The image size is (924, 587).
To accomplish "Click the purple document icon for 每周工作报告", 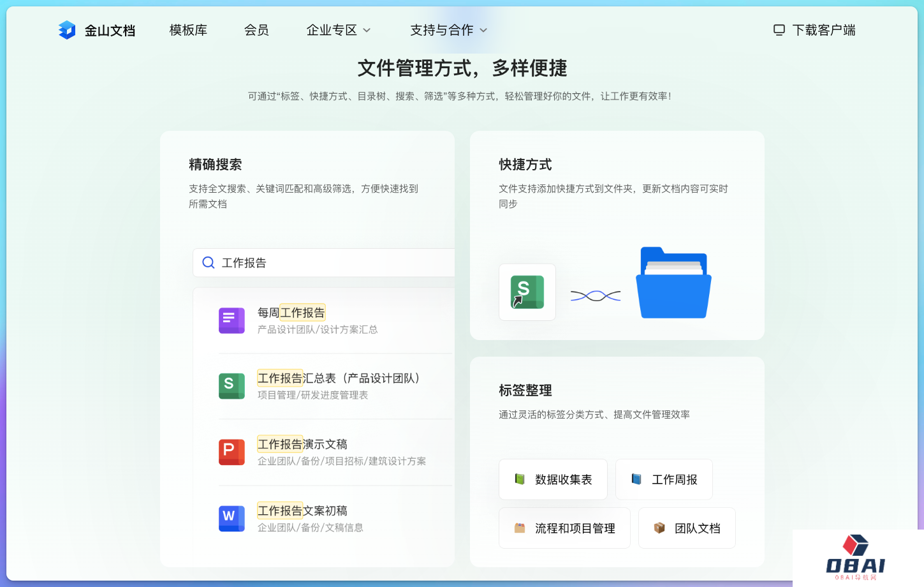I will pos(231,320).
